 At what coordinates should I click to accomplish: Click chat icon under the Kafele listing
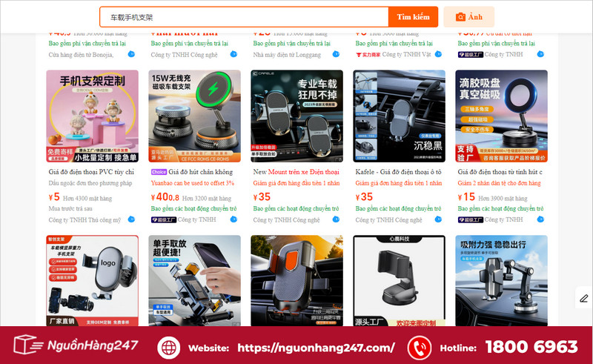click(x=438, y=219)
